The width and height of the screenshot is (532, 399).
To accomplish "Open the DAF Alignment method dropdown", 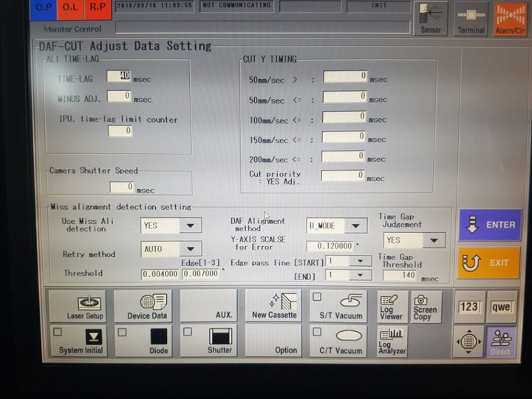I will [x=357, y=226].
